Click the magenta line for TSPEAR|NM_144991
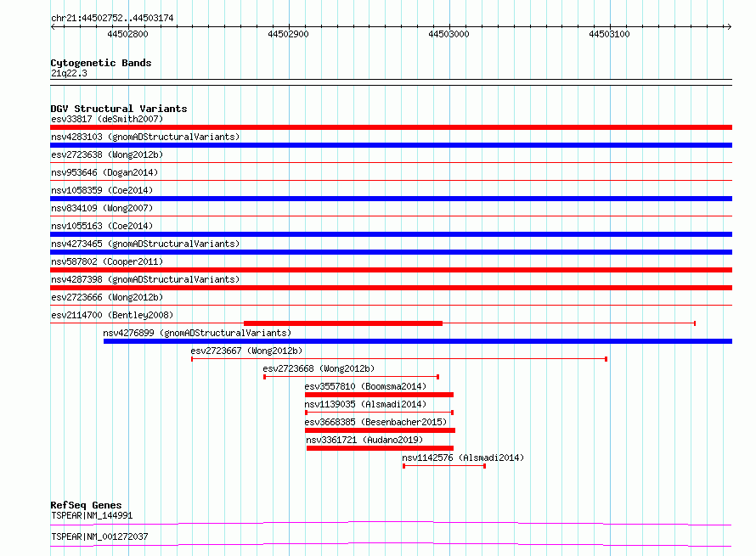 [x=391, y=523]
